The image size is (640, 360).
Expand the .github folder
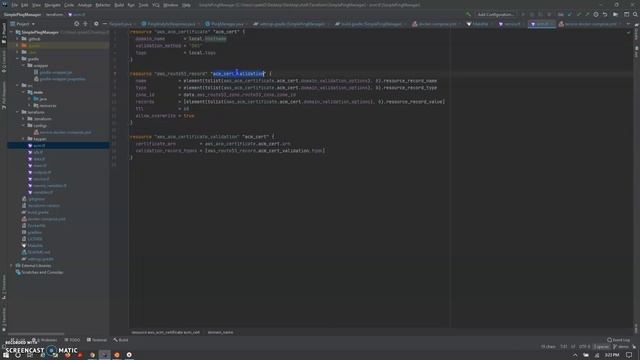pos(18,39)
